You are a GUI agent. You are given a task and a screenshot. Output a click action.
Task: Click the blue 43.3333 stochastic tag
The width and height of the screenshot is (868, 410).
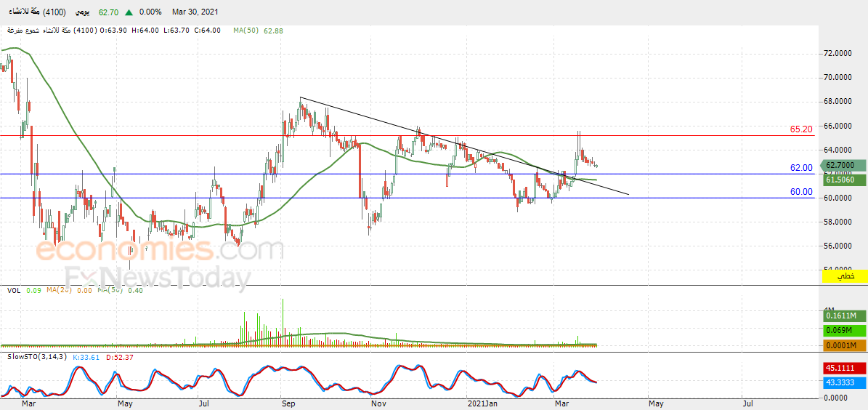point(843,382)
